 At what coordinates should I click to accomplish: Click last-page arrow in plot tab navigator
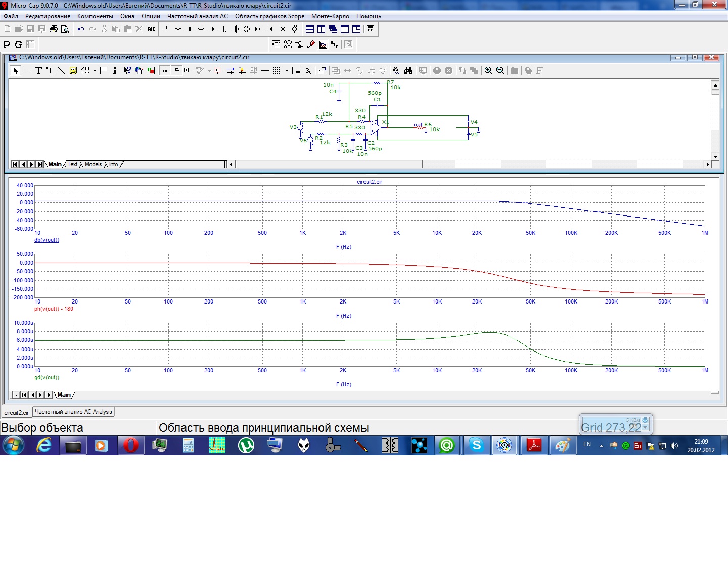point(49,395)
